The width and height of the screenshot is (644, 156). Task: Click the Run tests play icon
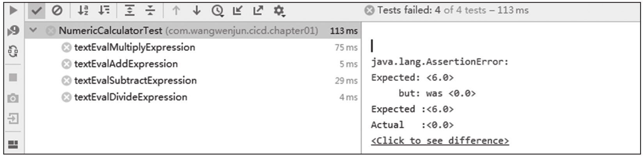[x=13, y=10]
